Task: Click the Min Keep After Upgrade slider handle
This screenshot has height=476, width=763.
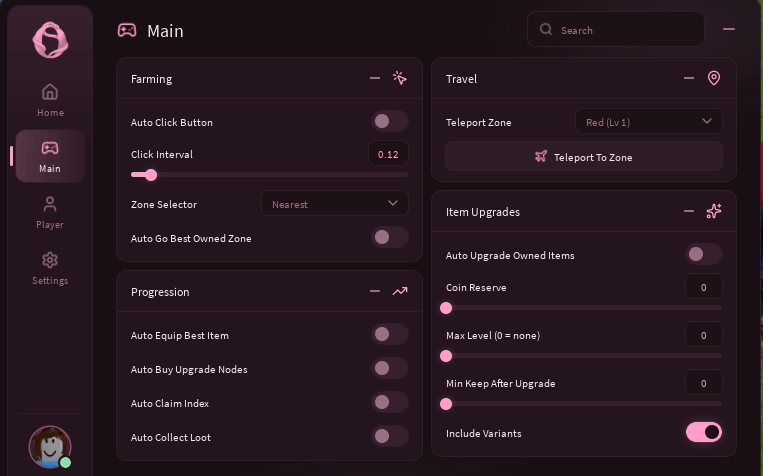Action: click(x=446, y=404)
